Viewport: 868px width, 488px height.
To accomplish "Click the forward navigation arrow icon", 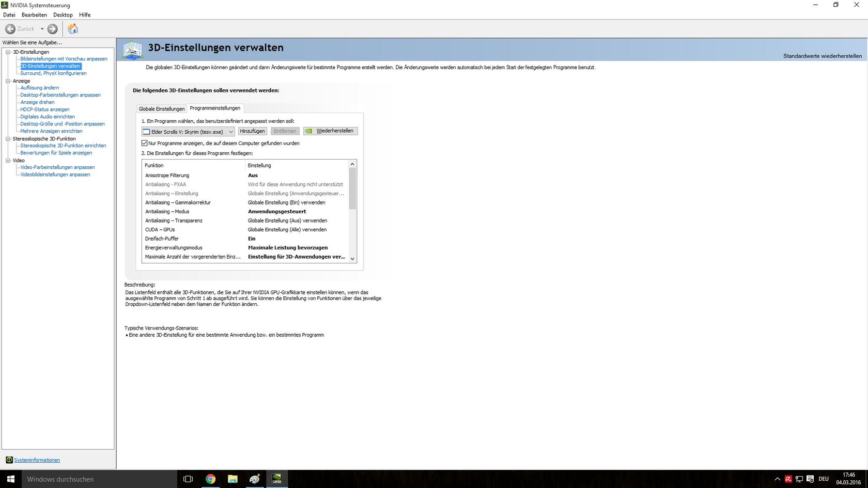I will (x=52, y=29).
